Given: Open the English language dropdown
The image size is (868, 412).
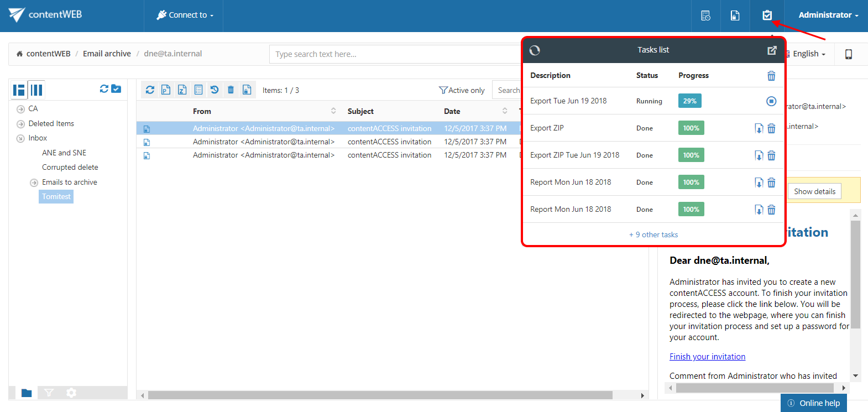Looking at the screenshot, I should [809, 54].
